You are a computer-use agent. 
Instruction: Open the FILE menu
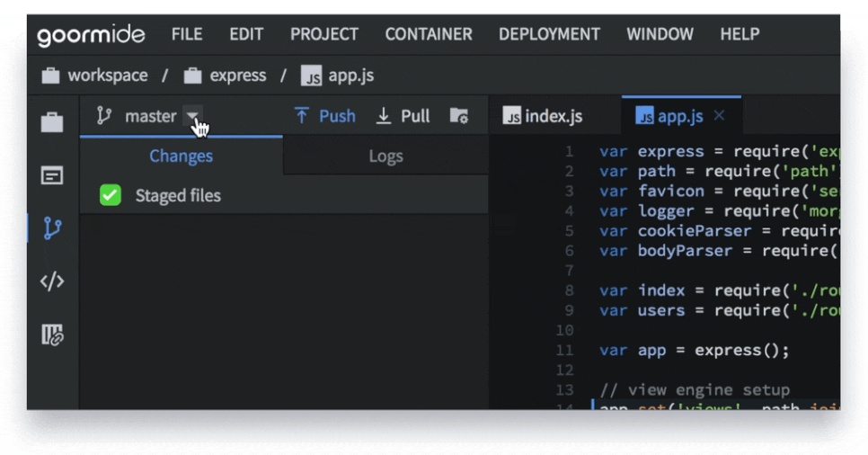coord(187,34)
